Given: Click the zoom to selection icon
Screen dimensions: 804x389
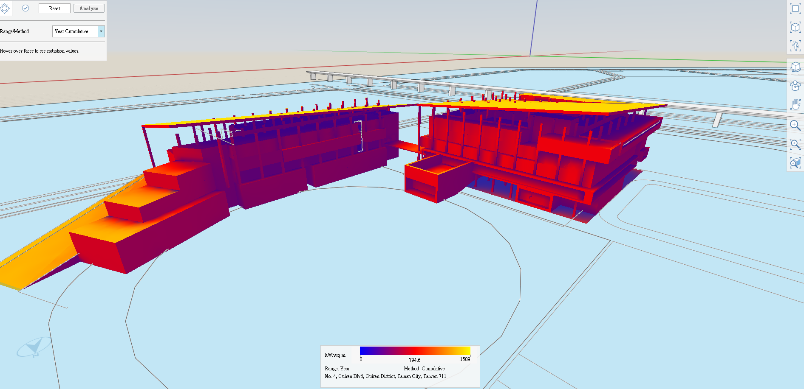Looking at the screenshot, I should coord(795,163).
